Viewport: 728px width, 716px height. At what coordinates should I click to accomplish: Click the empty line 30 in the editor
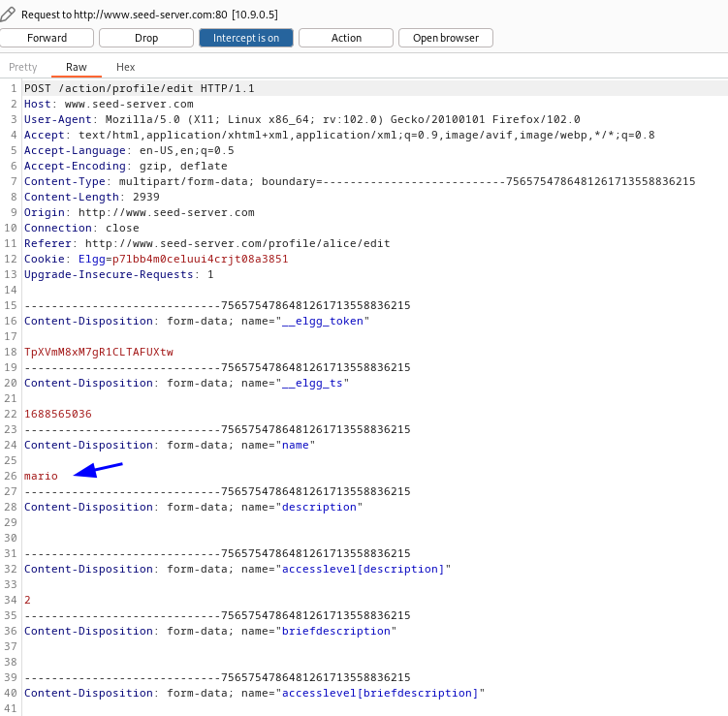(x=375, y=539)
